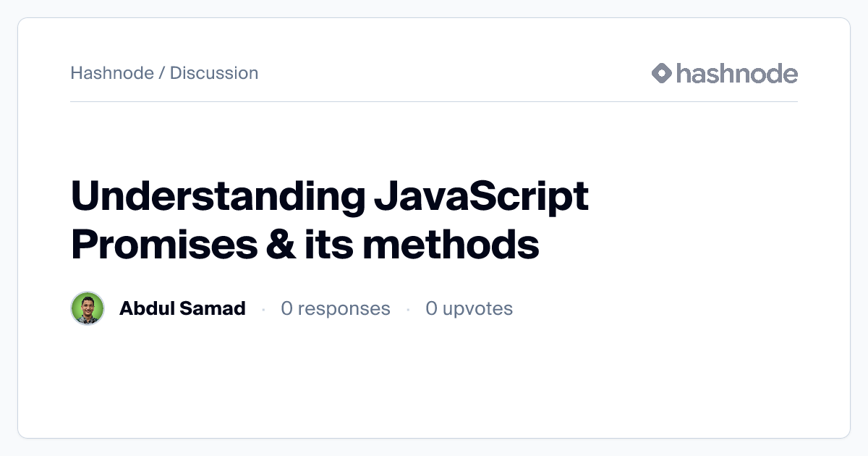The height and width of the screenshot is (456, 868).
Task: Click the word "responses" beside the author
Action: (x=344, y=310)
